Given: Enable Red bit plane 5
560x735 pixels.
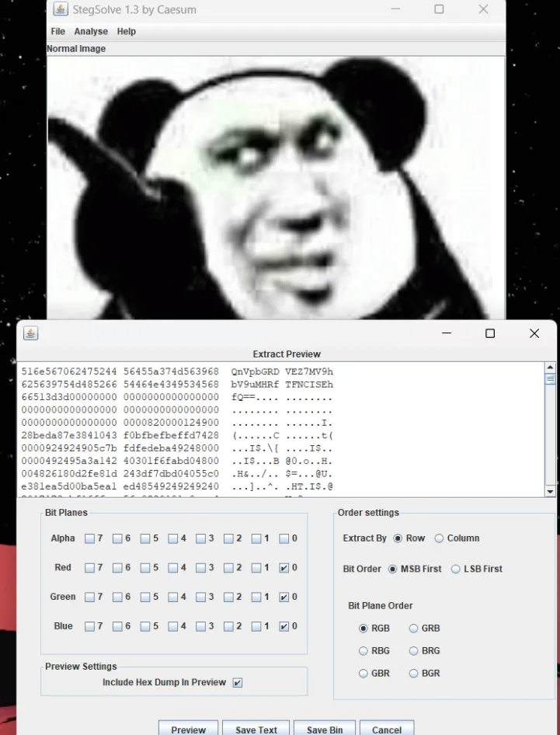Looking at the screenshot, I should 145,568.
